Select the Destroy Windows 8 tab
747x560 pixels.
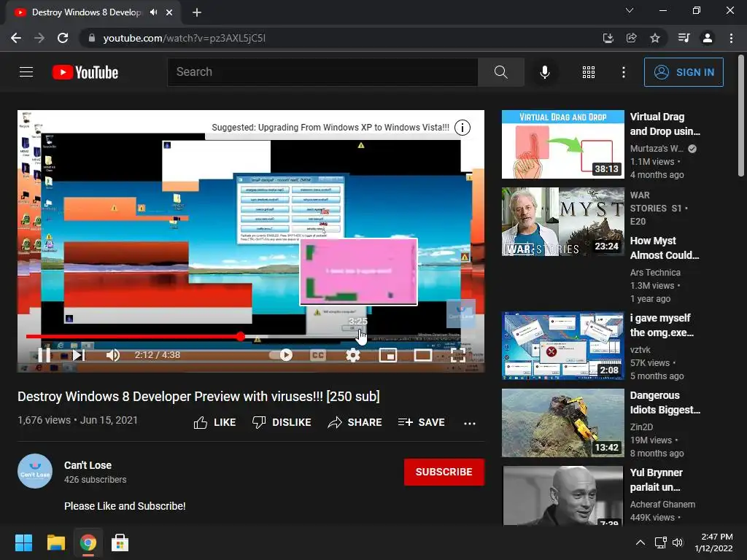(86, 12)
